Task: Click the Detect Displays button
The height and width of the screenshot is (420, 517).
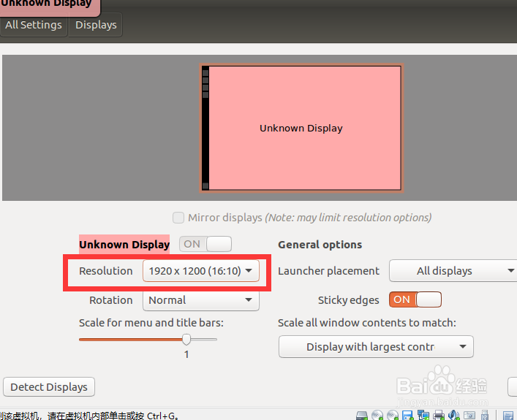Action: coord(49,386)
